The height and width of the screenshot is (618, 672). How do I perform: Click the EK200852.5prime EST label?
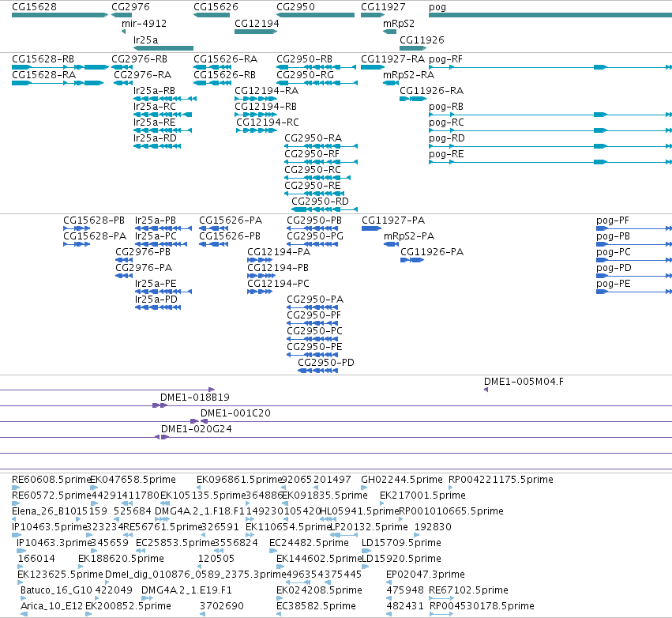coord(128,606)
